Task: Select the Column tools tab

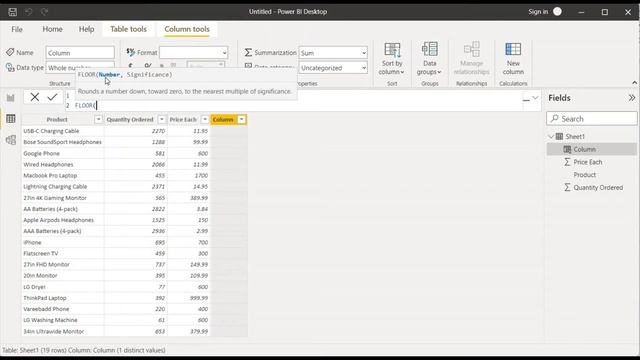Action: point(187,29)
